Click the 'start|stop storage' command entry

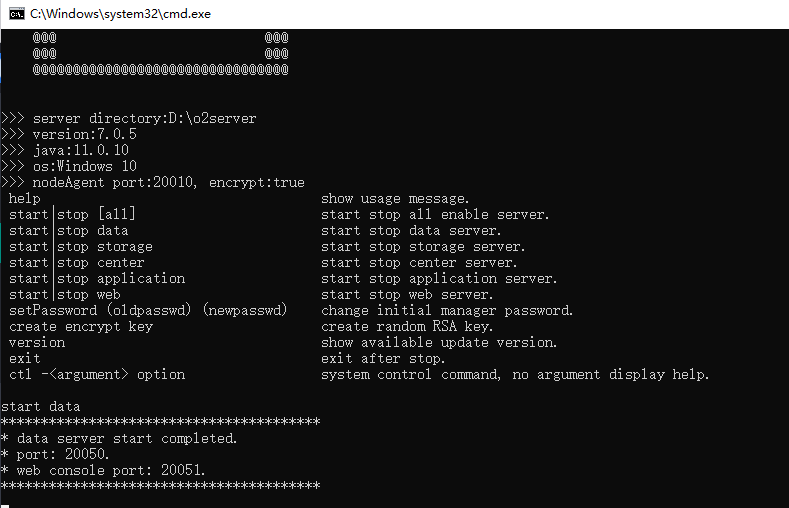(x=81, y=246)
